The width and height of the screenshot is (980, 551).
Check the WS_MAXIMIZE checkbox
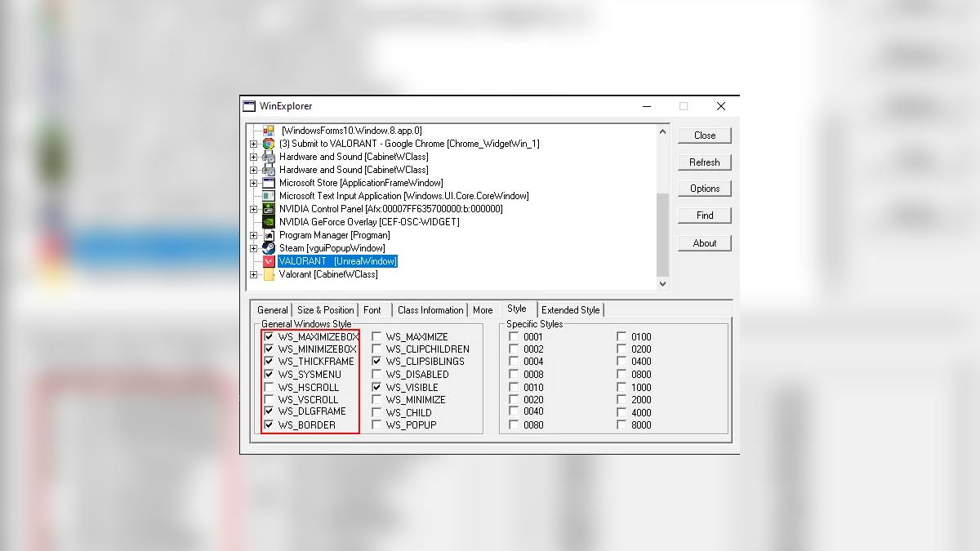376,336
